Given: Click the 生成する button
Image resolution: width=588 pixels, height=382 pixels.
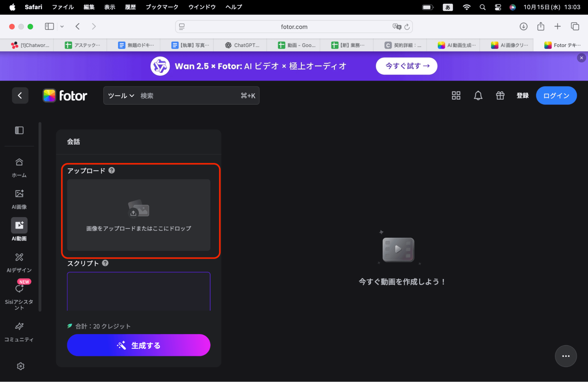Looking at the screenshot, I should pyautogui.click(x=139, y=345).
